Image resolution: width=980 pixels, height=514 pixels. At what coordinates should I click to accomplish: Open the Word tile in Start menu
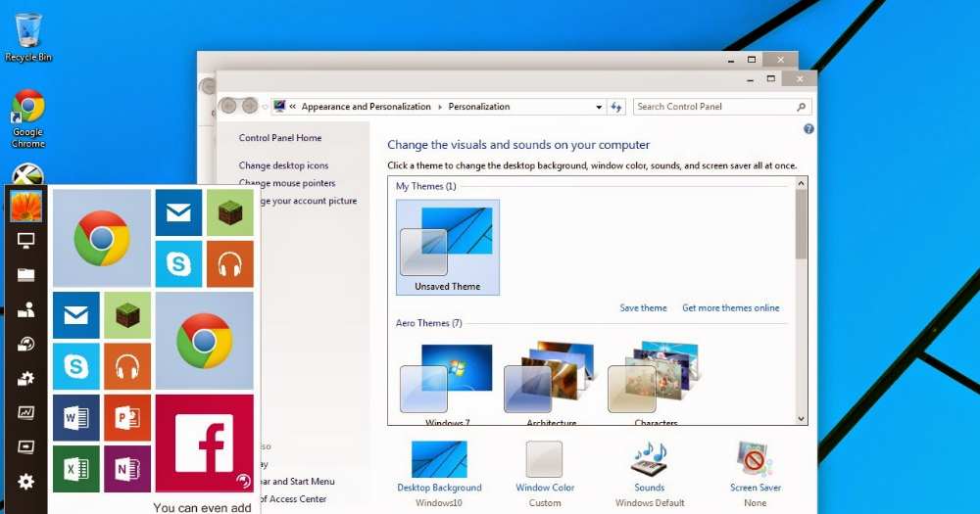tap(76, 418)
